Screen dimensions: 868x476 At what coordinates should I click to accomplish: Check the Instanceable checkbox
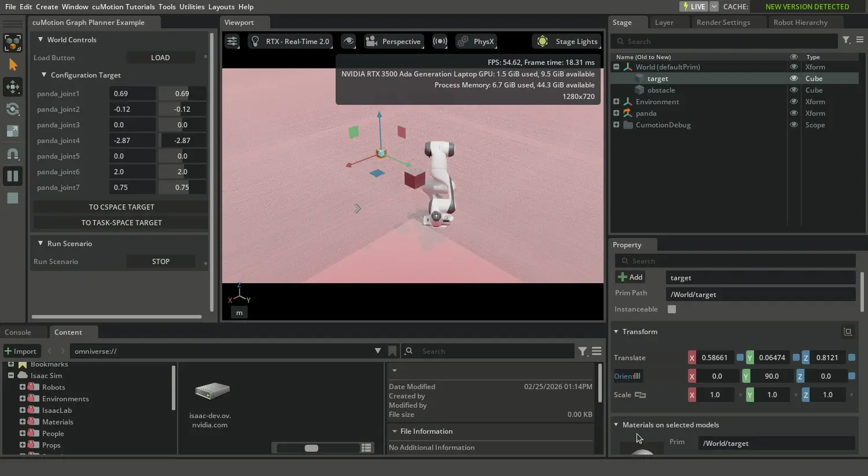click(x=672, y=309)
